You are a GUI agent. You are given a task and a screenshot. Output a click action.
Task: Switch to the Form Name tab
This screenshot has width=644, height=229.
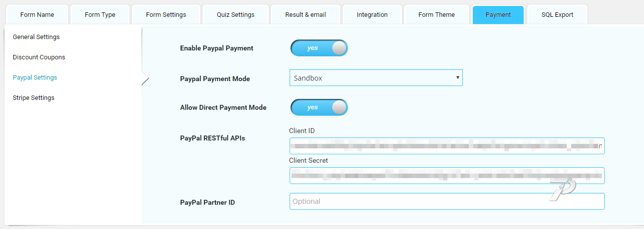point(37,14)
